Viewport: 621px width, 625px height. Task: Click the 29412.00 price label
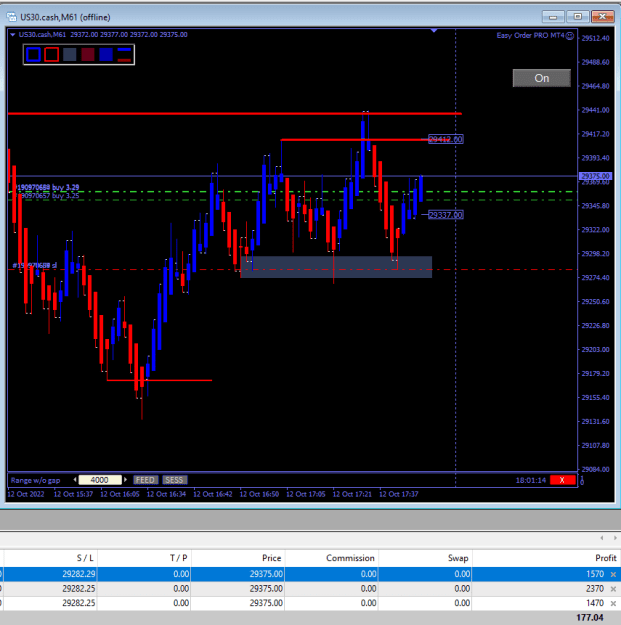click(x=446, y=139)
